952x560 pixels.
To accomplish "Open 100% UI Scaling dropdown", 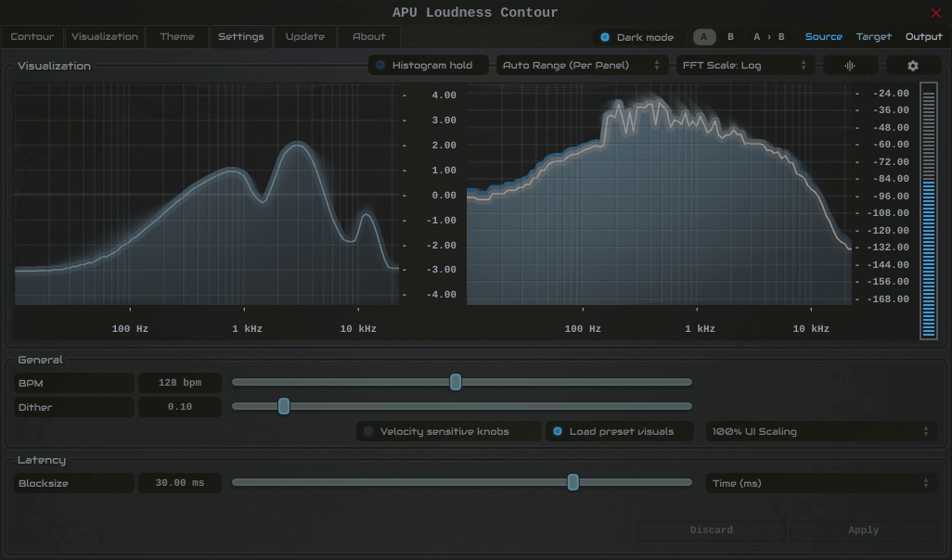I will pyautogui.click(x=821, y=431).
